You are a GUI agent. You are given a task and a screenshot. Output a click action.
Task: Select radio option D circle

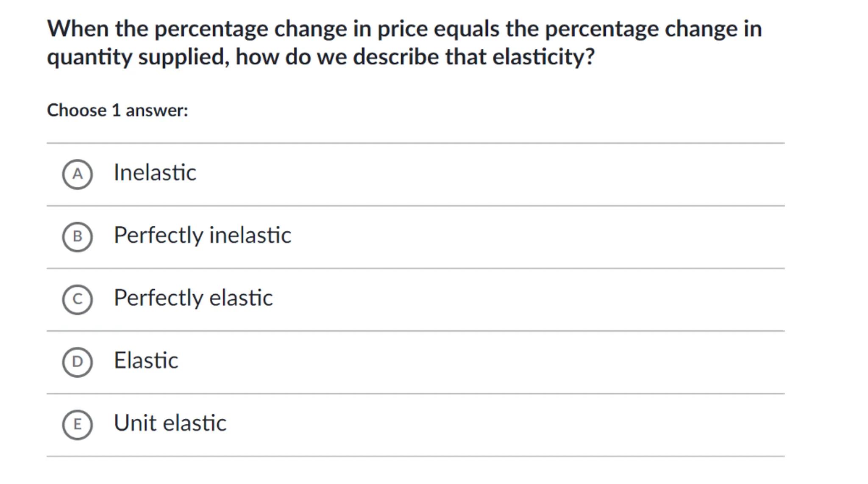tap(77, 362)
